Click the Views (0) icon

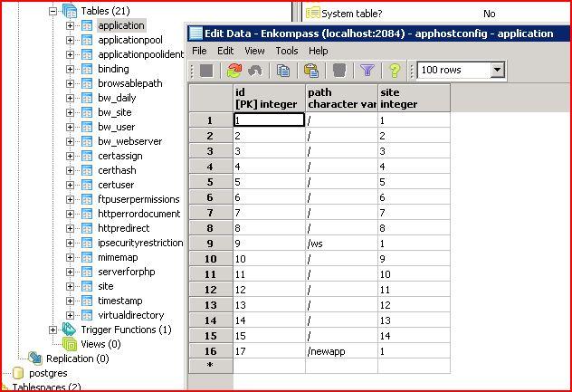coord(70,344)
